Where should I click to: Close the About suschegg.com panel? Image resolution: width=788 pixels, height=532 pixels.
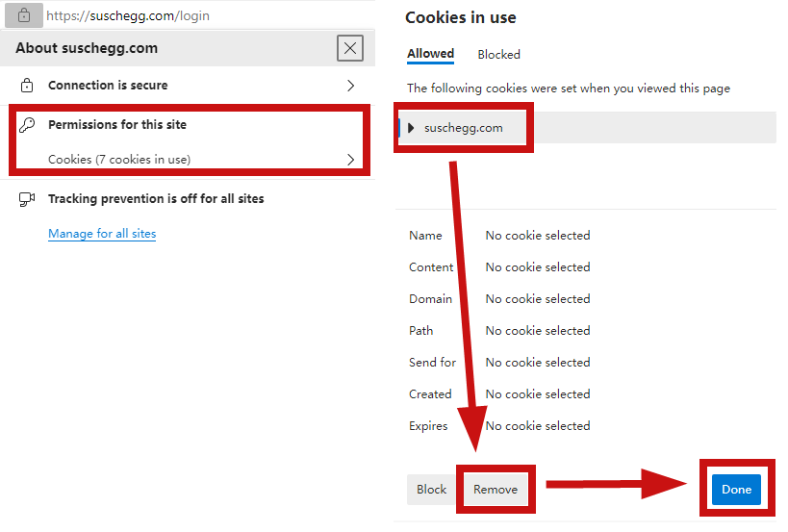tap(350, 48)
